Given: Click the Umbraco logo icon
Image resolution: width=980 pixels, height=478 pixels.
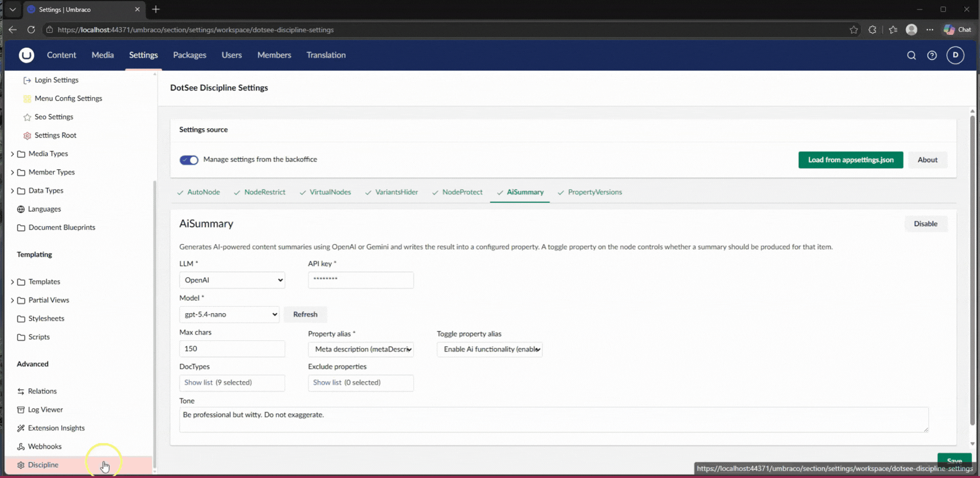Looking at the screenshot, I should pos(27,55).
